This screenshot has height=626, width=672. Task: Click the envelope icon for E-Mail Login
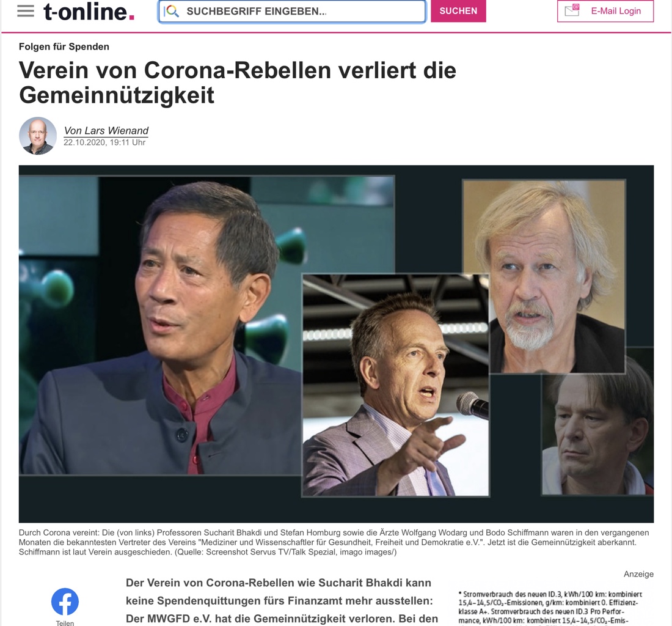click(572, 10)
